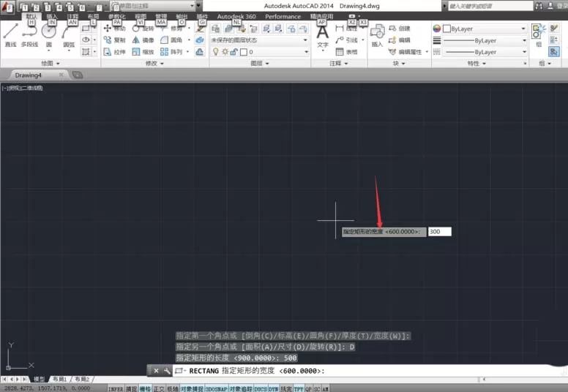Open the Performance ribbon tab
568x392 pixels.
coord(283,16)
